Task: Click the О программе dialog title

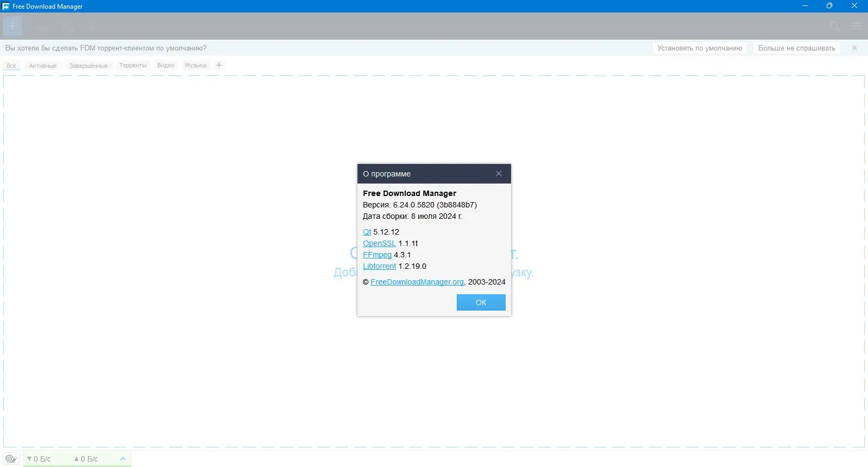Action: tap(387, 174)
